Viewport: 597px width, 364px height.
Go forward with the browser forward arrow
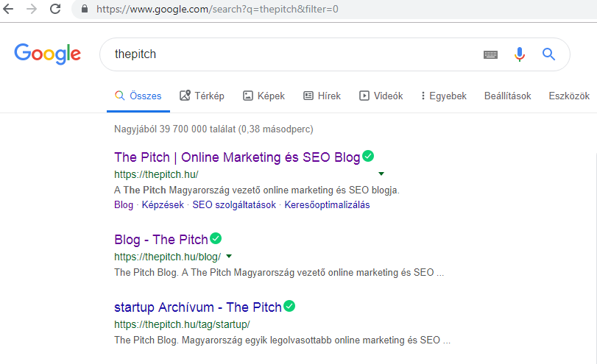click(x=32, y=9)
